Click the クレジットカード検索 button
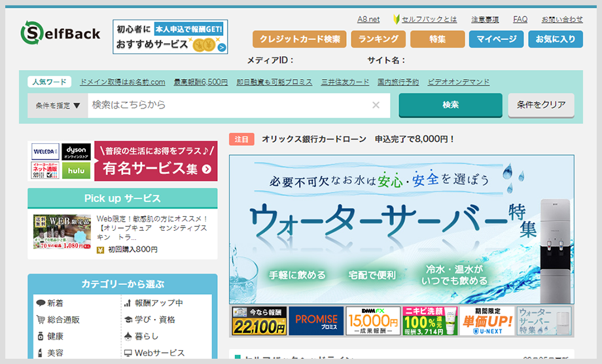Viewport: 602px width, 364px height. click(x=300, y=39)
